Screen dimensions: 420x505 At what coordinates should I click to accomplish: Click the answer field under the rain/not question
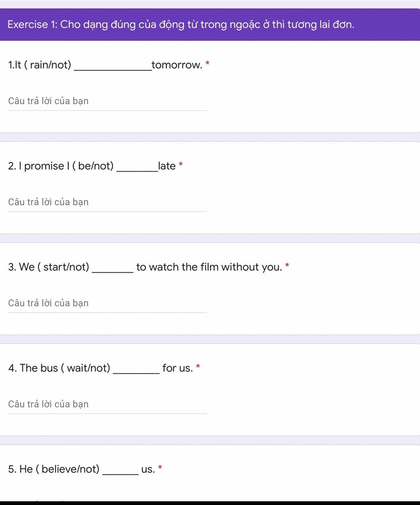tap(107, 101)
